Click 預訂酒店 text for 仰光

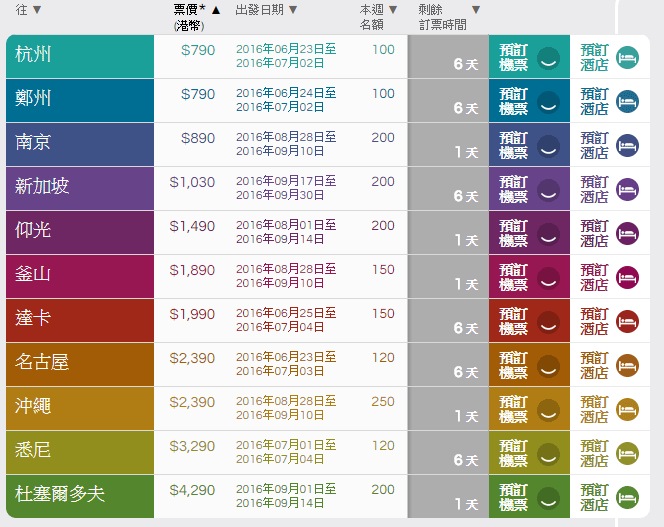coord(594,234)
